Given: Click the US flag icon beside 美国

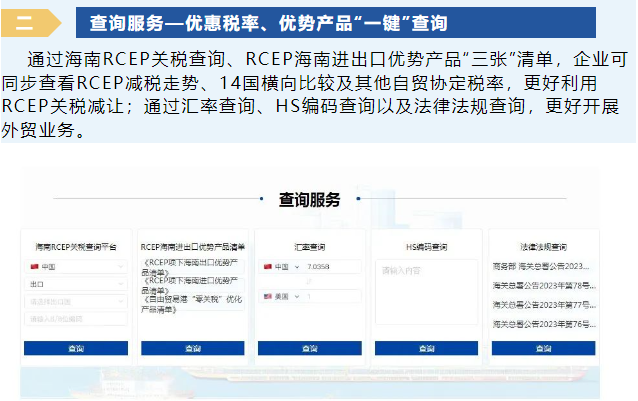Looking at the screenshot, I should 267,297.
